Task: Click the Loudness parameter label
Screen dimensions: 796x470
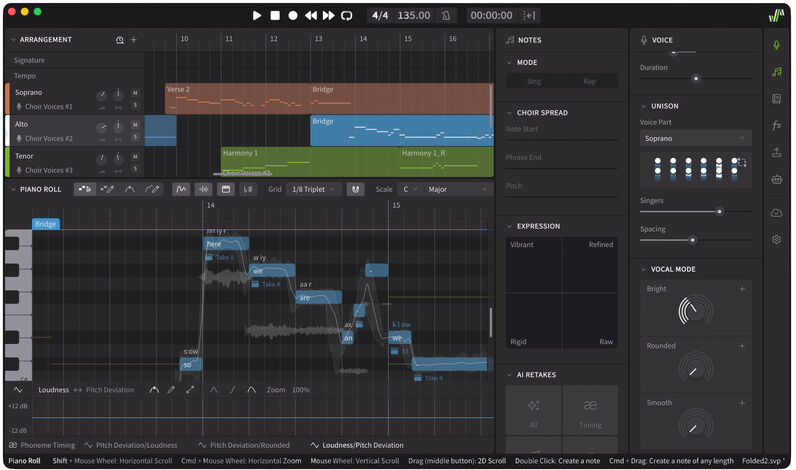Action: pyautogui.click(x=53, y=390)
